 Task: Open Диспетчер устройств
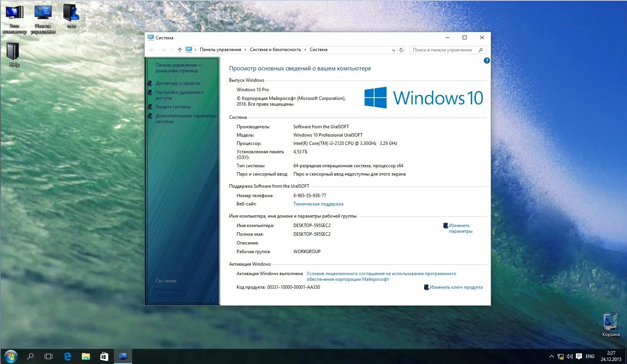point(178,83)
